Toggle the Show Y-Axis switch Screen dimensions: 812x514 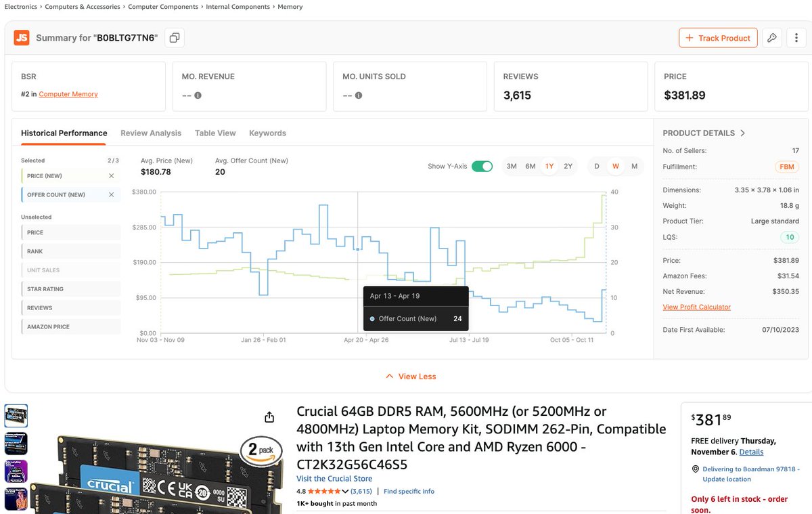pos(482,167)
